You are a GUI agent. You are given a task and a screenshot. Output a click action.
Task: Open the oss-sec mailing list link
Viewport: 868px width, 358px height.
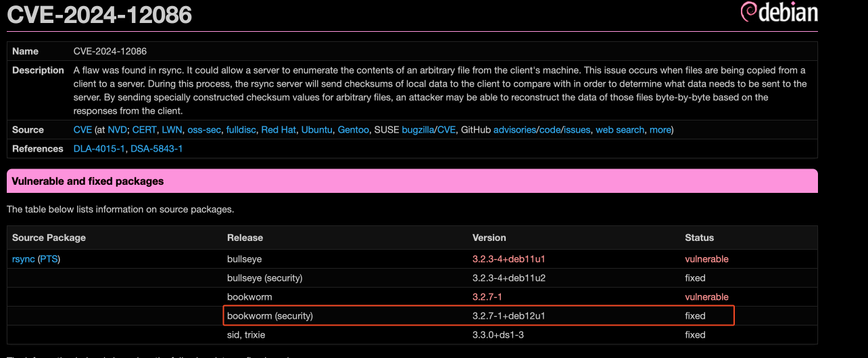[x=204, y=130]
